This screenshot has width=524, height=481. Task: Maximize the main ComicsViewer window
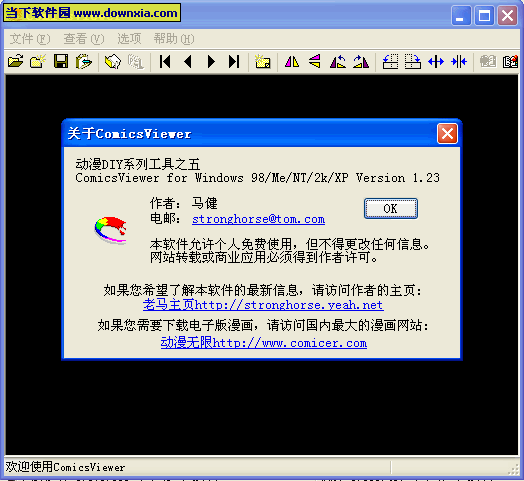tap(484, 15)
